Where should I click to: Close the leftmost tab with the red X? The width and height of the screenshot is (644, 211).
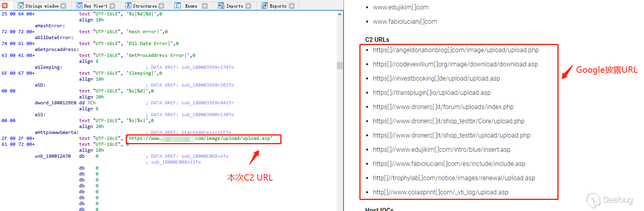[5, 6]
